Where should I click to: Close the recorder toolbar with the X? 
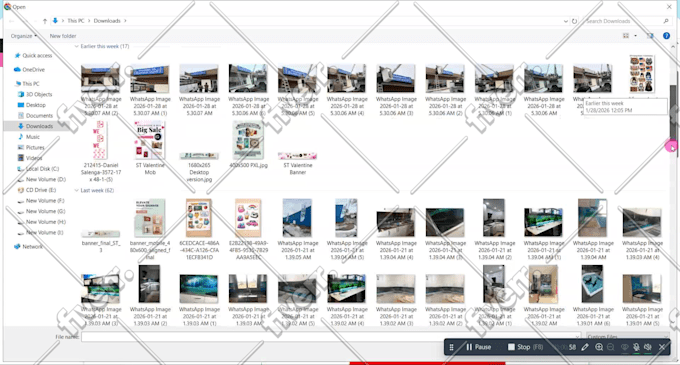click(662, 347)
